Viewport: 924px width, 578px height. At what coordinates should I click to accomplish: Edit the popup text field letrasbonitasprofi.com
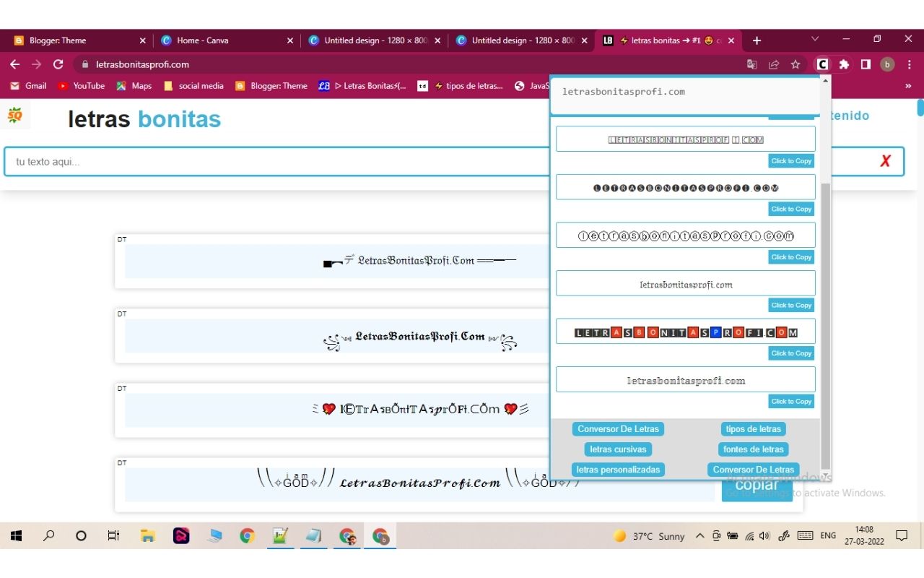click(x=684, y=95)
